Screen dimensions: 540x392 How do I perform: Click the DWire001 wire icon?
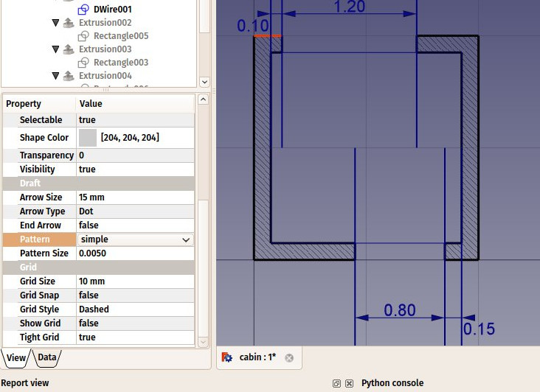coord(83,10)
